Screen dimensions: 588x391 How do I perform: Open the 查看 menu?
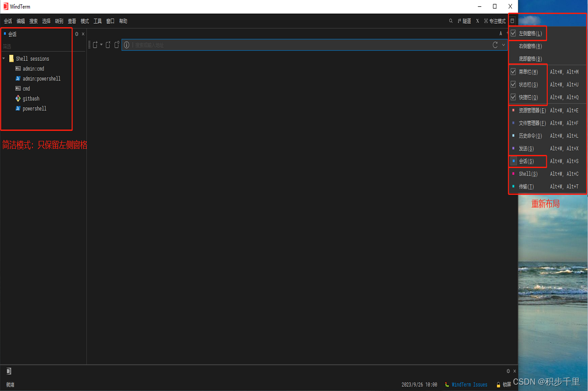click(x=72, y=21)
